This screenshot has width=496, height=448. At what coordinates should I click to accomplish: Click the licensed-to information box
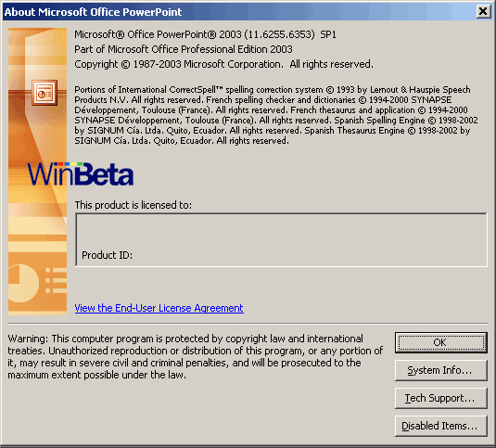pyautogui.click(x=281, y=240)
